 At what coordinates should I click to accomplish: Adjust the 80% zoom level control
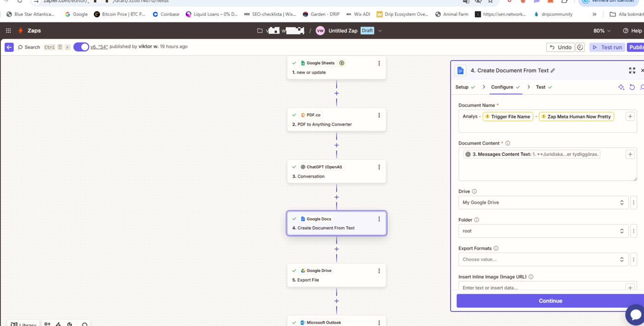[x=602, y=31]
